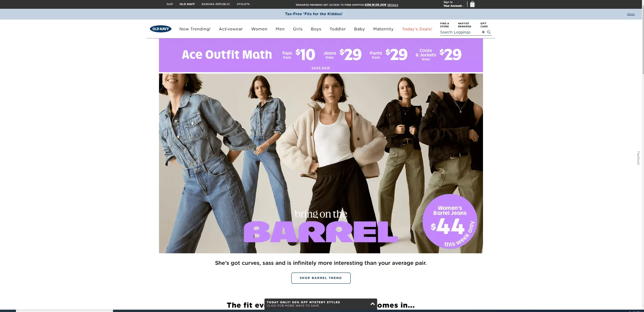Open the Find a Store link
This screenshot has height=312, width=644.
(x=445, y=25)
